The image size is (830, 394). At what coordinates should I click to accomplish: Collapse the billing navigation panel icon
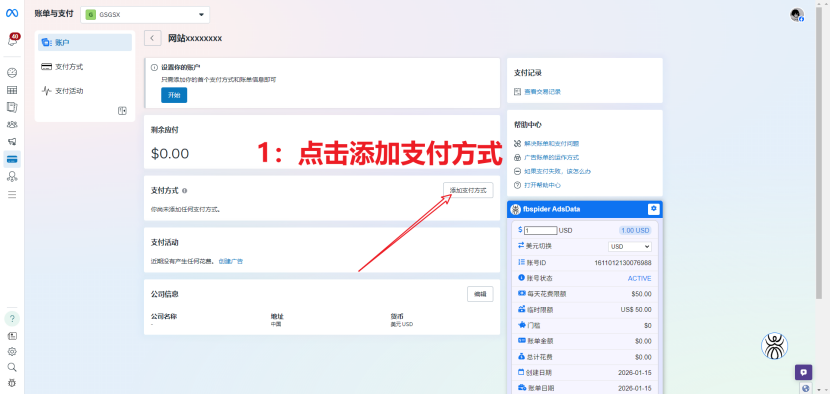pyautogui.click(x=122, y=111)
